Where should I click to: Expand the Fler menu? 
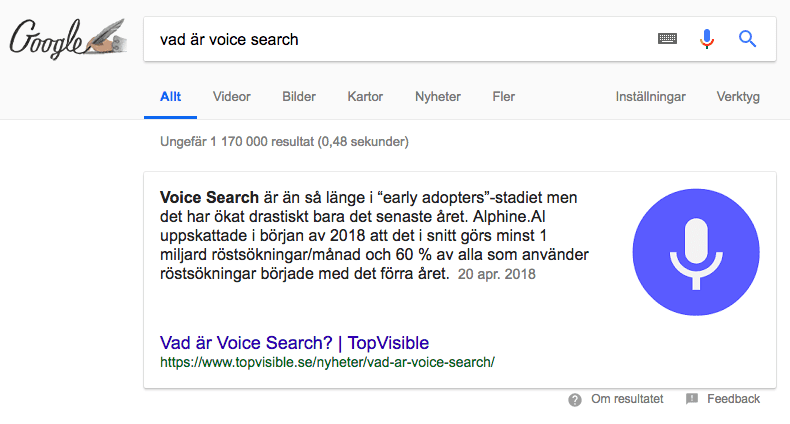coord(504,97)
